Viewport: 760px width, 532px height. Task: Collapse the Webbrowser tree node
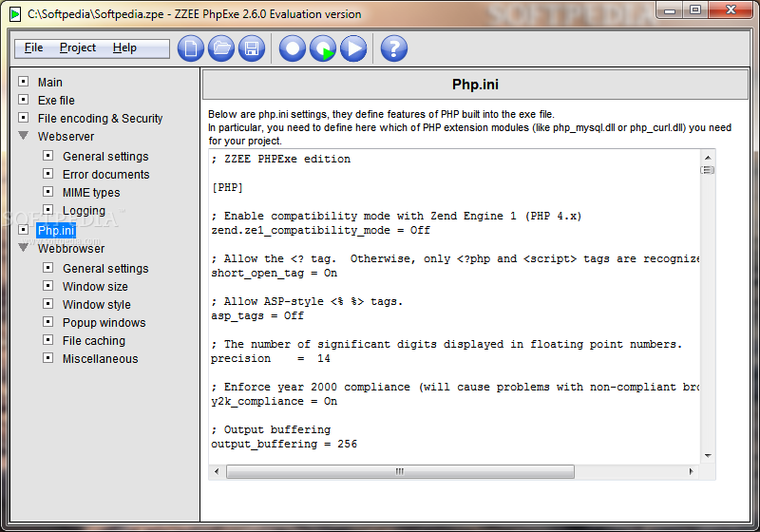point(23,248)
